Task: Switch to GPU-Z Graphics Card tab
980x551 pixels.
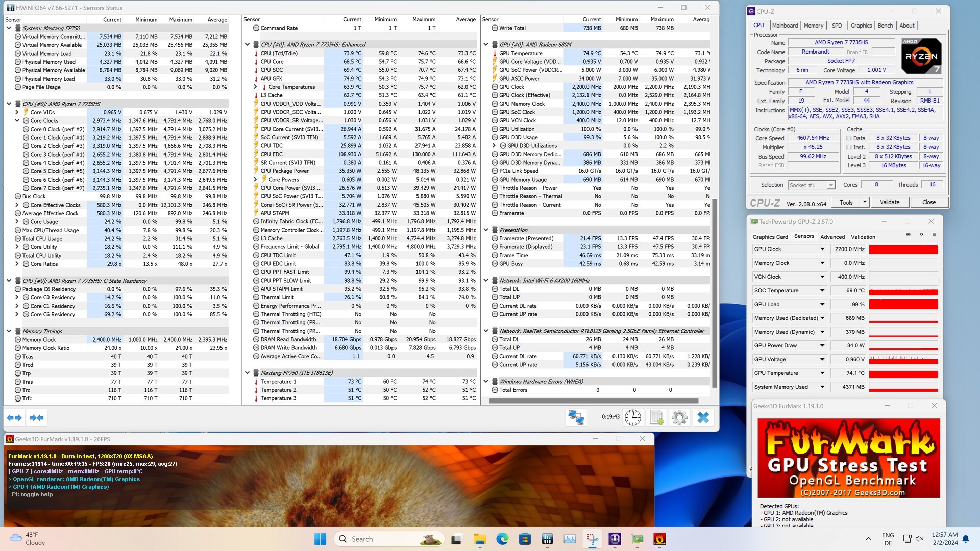Action: click(x=770, y=237)
